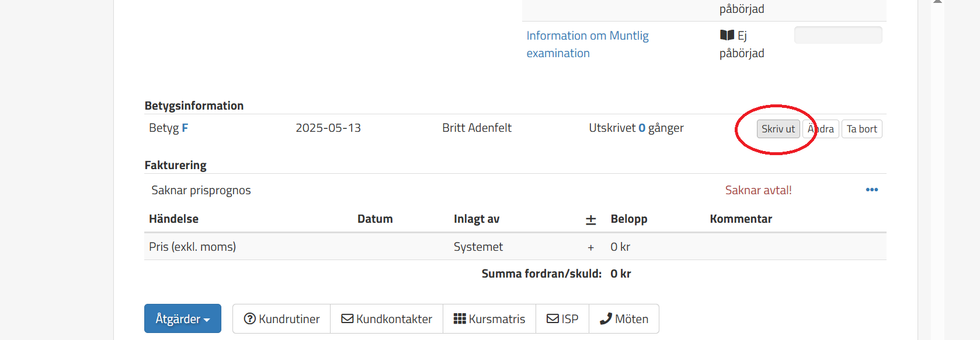Click the Ta bort button
This screenshot has height=340, width=980.
click(861, 129)
